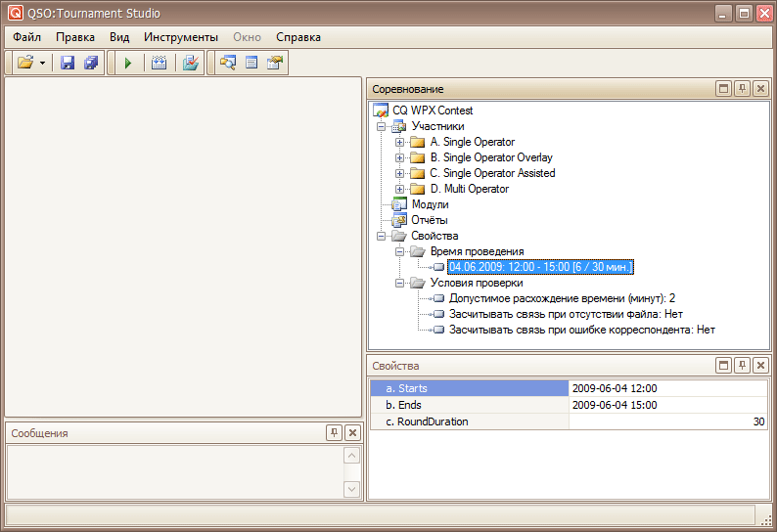Open the dropdown arrow beside the open folder icon

43,63
